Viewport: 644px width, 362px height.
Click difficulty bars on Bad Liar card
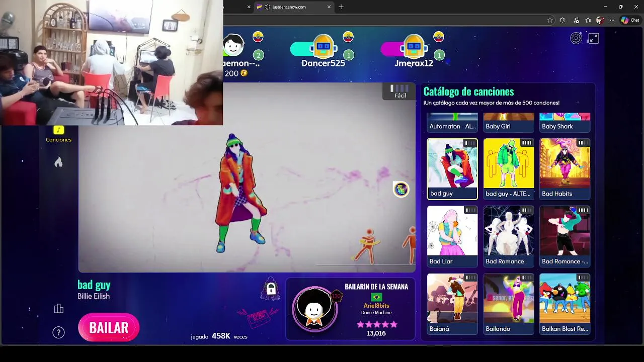[470, 210]
